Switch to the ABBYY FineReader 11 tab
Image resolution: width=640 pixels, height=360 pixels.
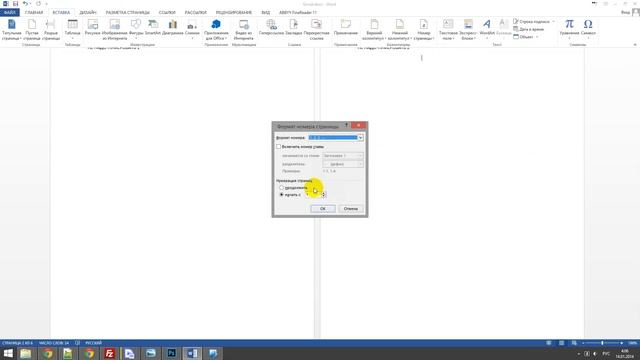pos(298,13)
